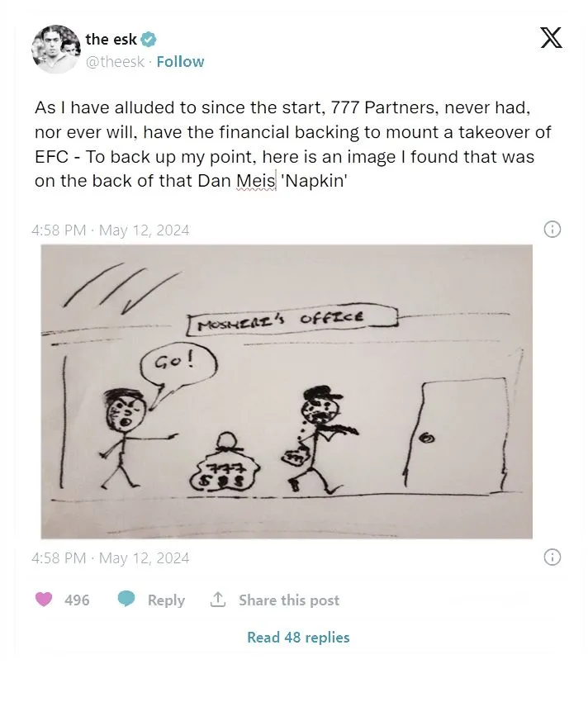Open the esk profile avatar

tap(56, 50)
